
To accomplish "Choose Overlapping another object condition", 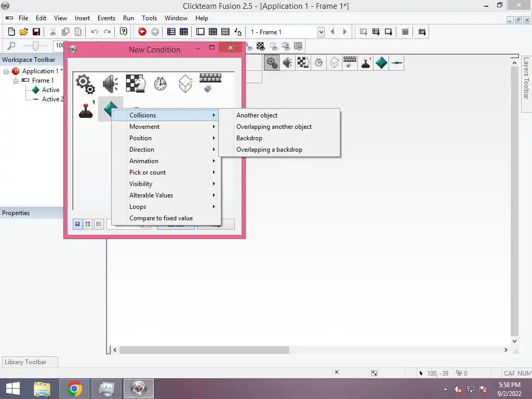I will pos(279,127).
